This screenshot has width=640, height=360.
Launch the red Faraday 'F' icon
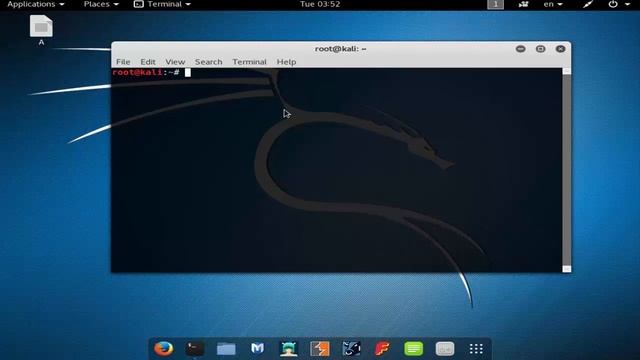(x=382, y=349)
